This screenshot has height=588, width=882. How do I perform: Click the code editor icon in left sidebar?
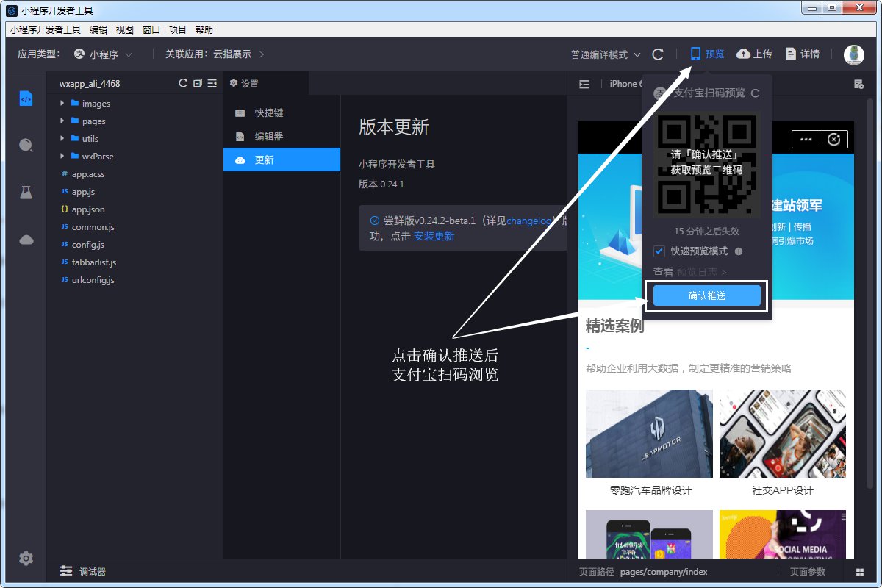pyautogui.click(x=26, y=98)
